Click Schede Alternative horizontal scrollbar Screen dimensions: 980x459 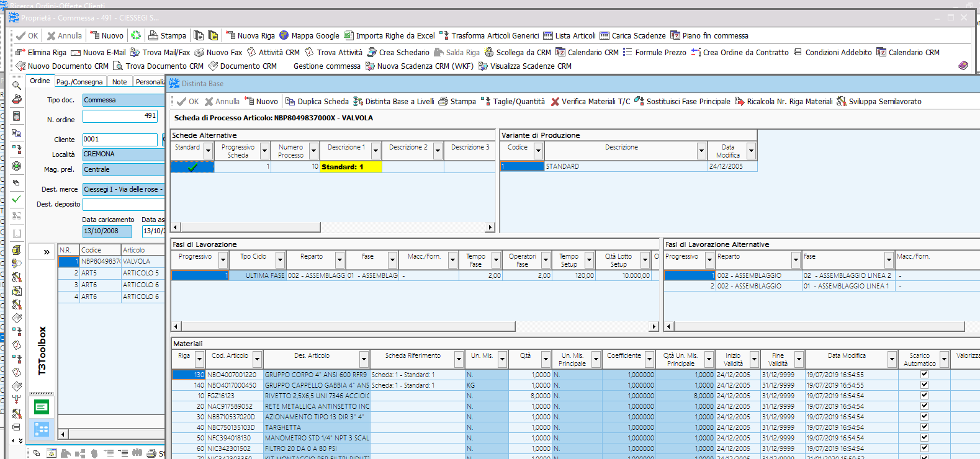click(333, 227)
